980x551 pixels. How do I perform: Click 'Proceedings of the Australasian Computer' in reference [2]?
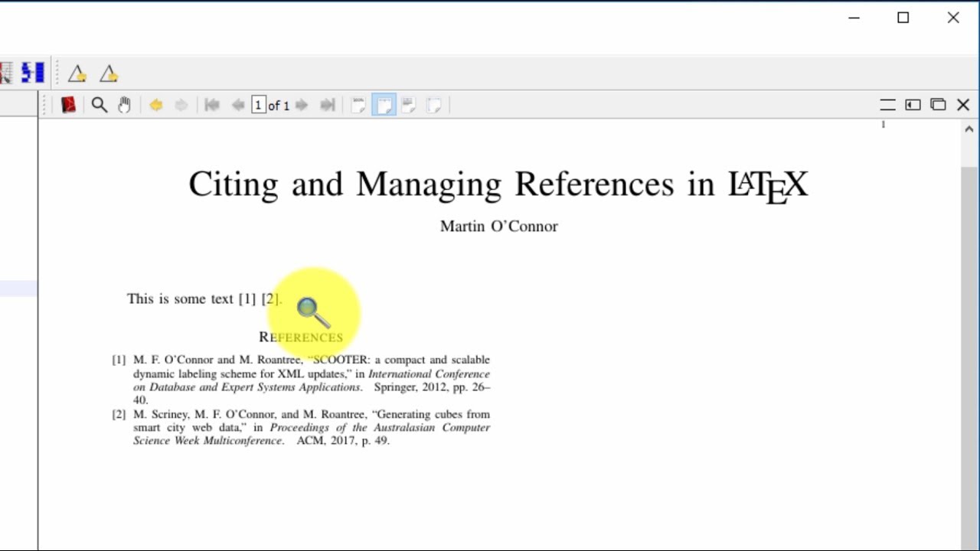pyautogui.click(x=380, y=428)
